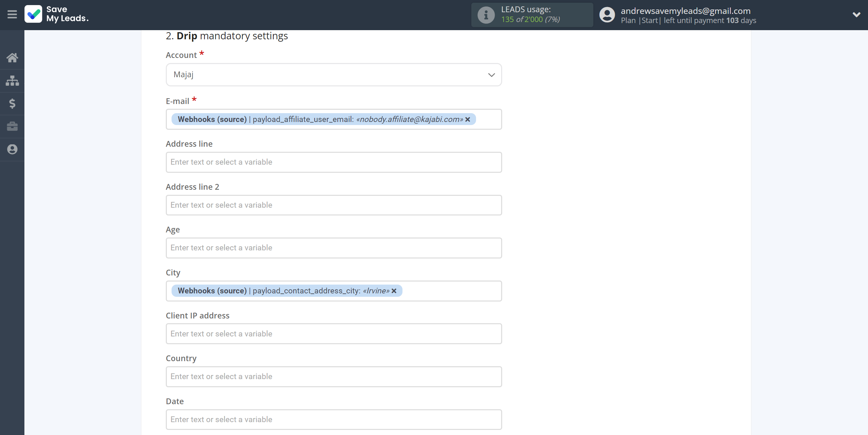Screen dimensions: 868x435
Task: Expand the account menu chevron
Action: point(856,15)
